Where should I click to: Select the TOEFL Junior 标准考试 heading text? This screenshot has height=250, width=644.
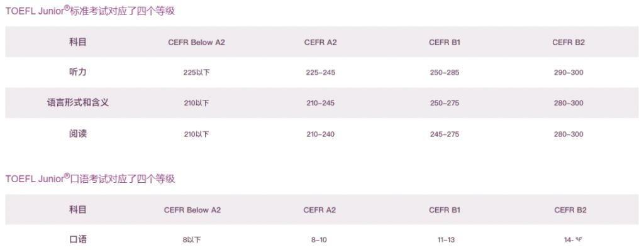point(90,11)
